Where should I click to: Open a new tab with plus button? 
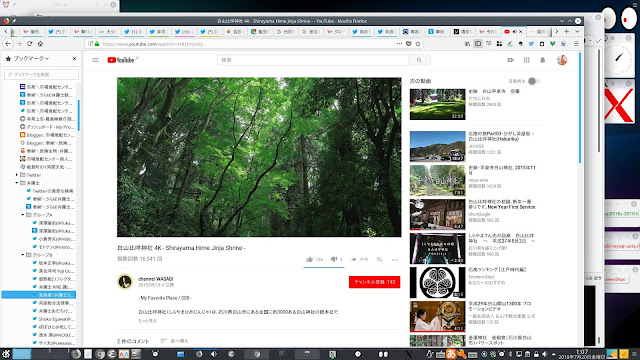pyautogui.click(x=567, y=31)
